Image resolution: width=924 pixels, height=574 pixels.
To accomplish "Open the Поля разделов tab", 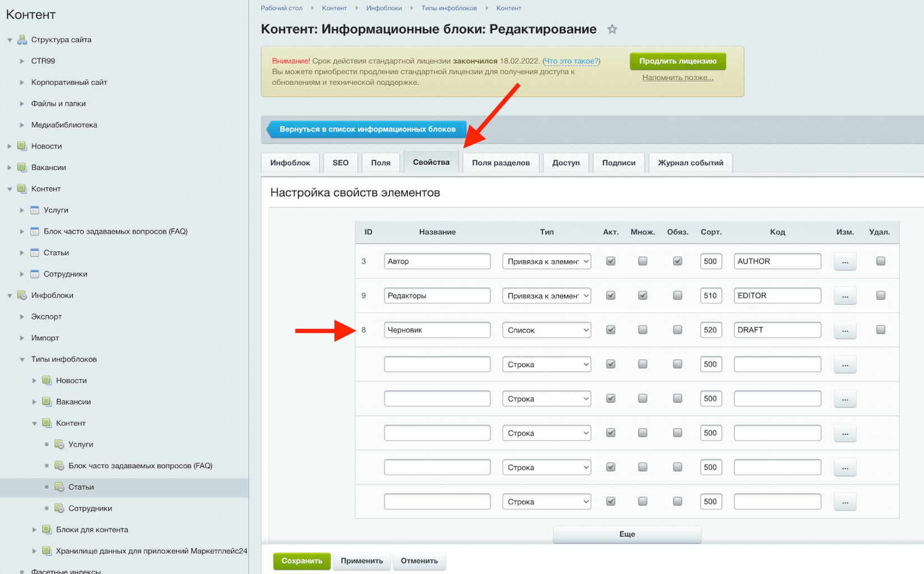I will coord(501,163).
